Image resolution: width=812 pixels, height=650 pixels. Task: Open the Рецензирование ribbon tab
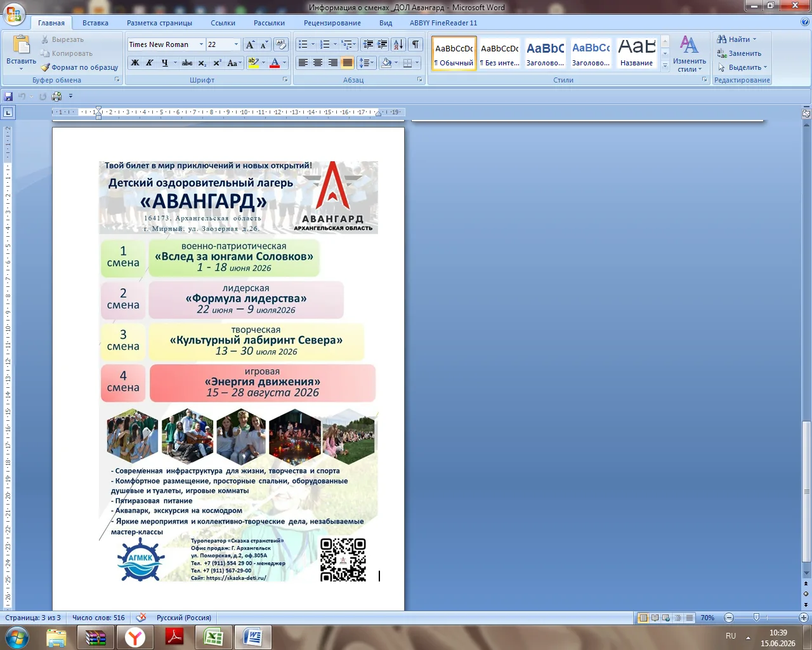pos(332,23)
